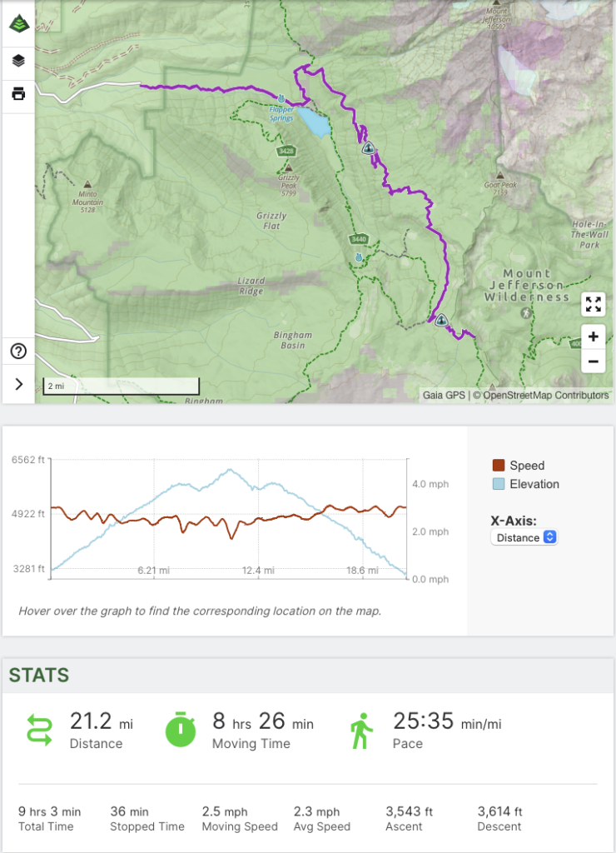Click the print map icon
616x853 pixels.
coord(17,93)
